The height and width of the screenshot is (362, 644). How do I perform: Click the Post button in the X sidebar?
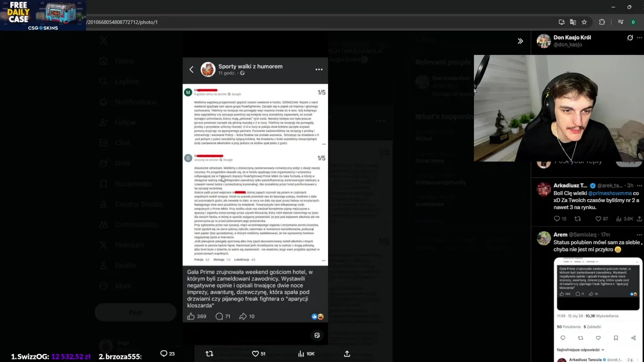click(x=135, y=312)
